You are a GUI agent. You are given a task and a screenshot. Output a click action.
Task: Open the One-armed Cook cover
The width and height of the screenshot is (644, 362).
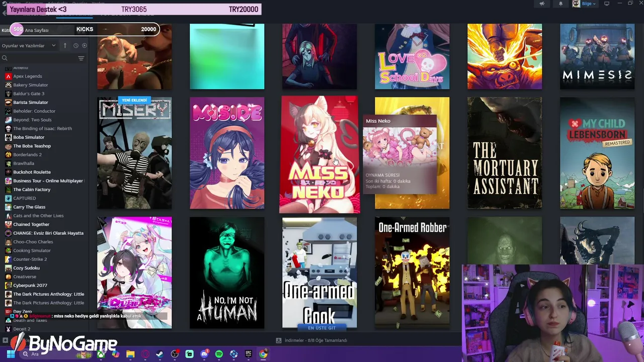319,273
